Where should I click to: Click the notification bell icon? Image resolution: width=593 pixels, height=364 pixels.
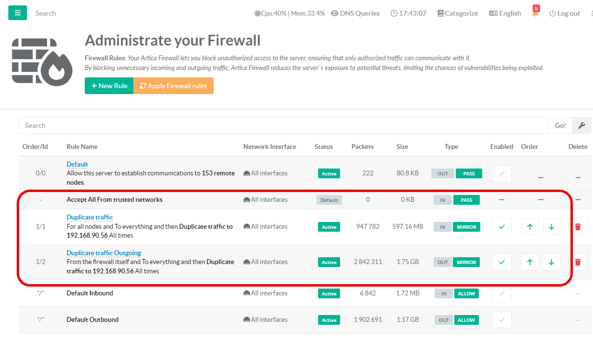click(535, 13)
